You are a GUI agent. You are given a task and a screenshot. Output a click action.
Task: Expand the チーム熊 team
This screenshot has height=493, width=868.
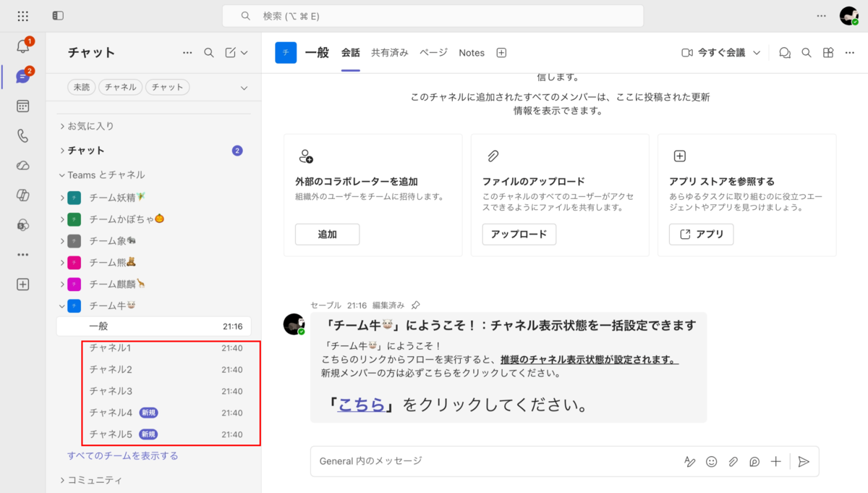click(62, 263)
